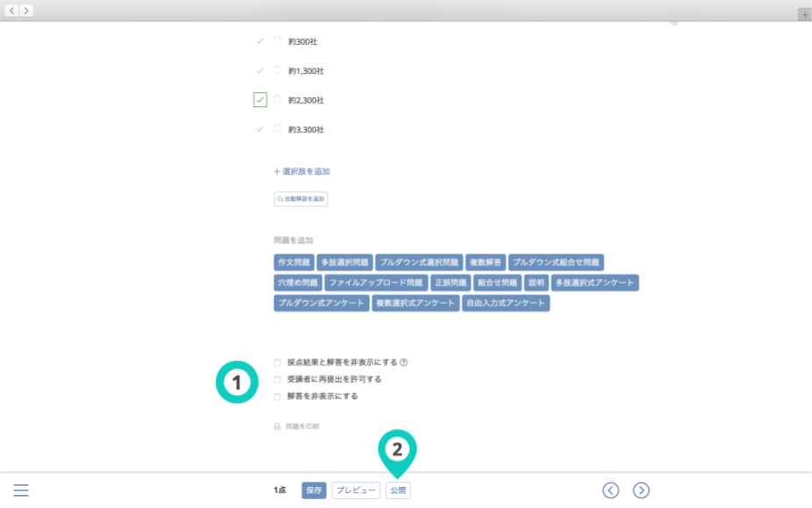Click the 問題を印刷 printer icon
Screen dimensions: 812x508
pyautogui.click(x=277, y=426)
